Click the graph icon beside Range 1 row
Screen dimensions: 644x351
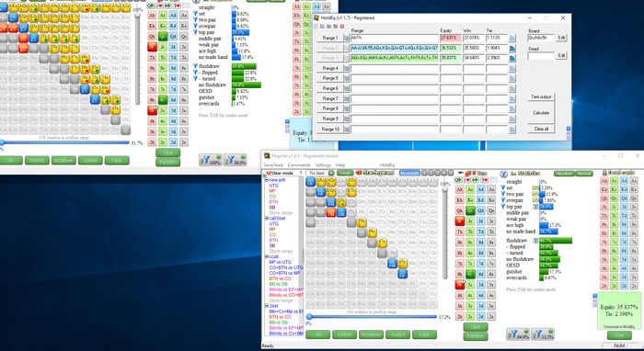pyautogui.click(x=512, y=39)
